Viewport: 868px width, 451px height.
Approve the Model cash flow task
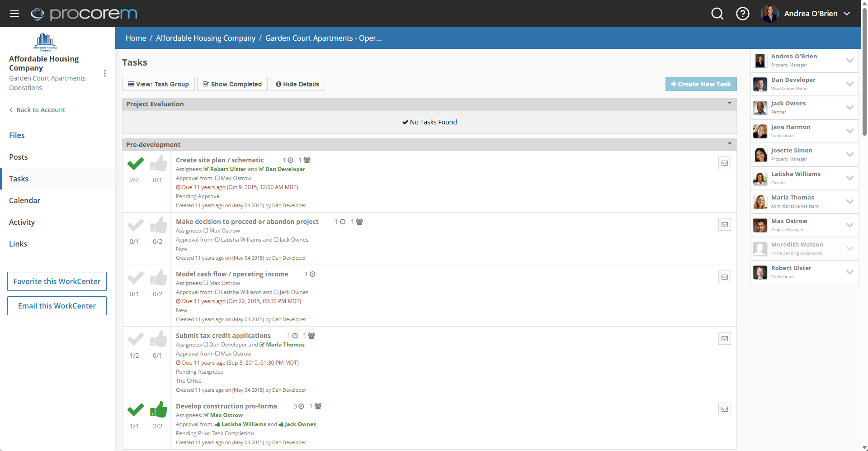pos(158,277)
